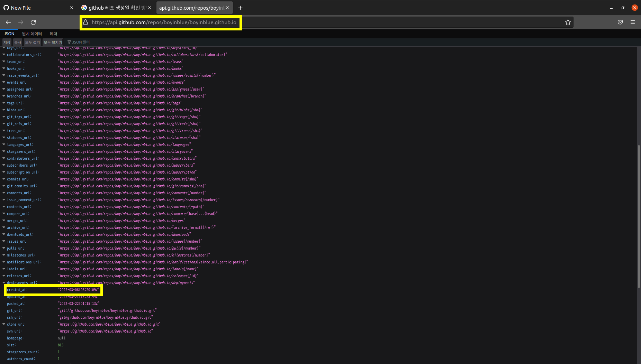
Task: Save page to Pocket
Action: pyautogui.click(x=620, y=22)
